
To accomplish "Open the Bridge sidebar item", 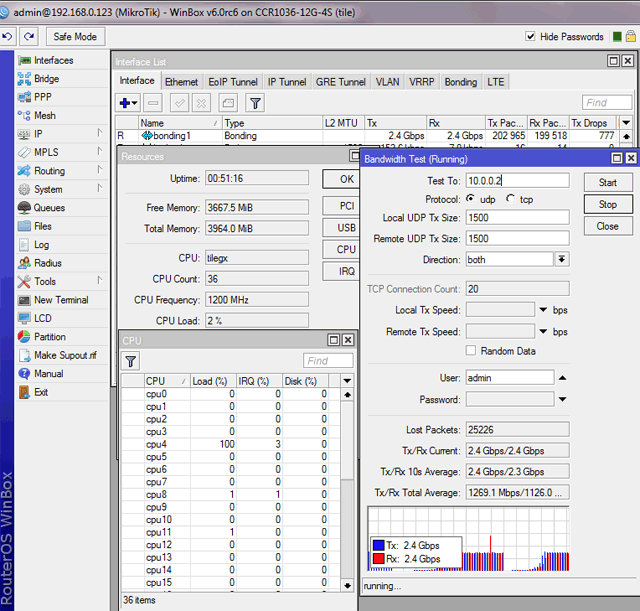I will [46, 79].
